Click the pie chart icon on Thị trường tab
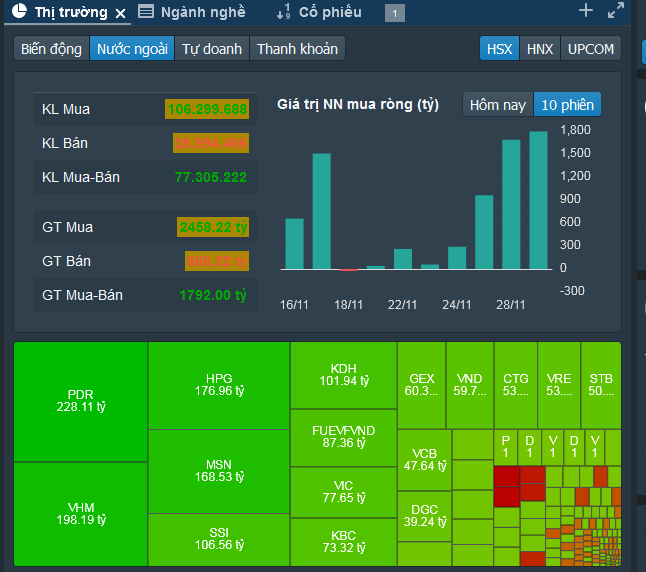646x572 pixels. [19, 12]
